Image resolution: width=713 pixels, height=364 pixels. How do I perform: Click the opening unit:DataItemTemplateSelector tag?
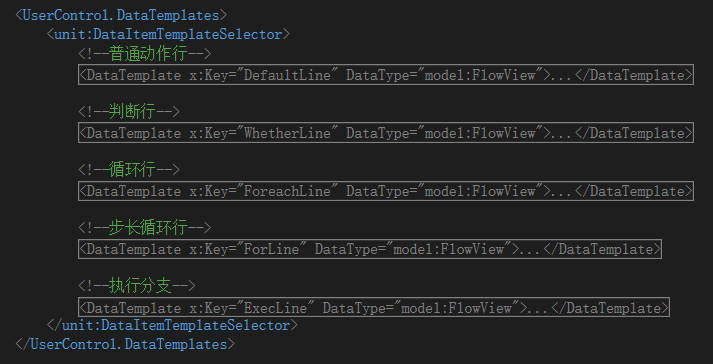click(168, 35)
